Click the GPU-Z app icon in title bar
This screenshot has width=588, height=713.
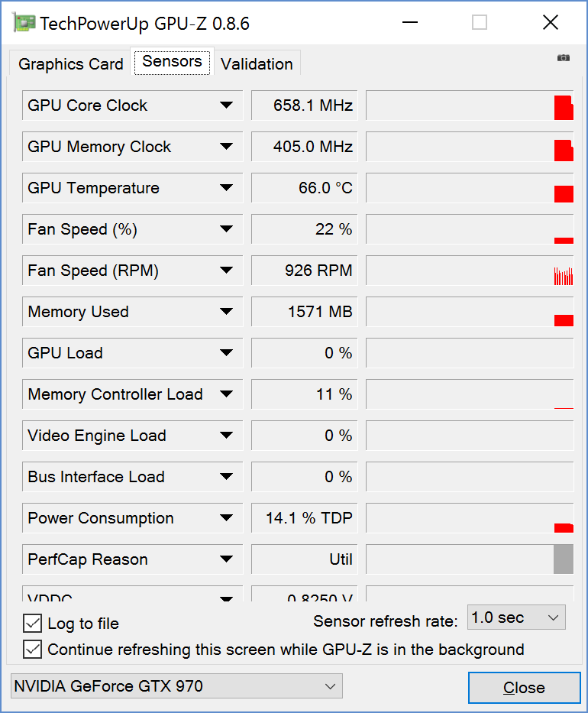click(x=24, y=23)
